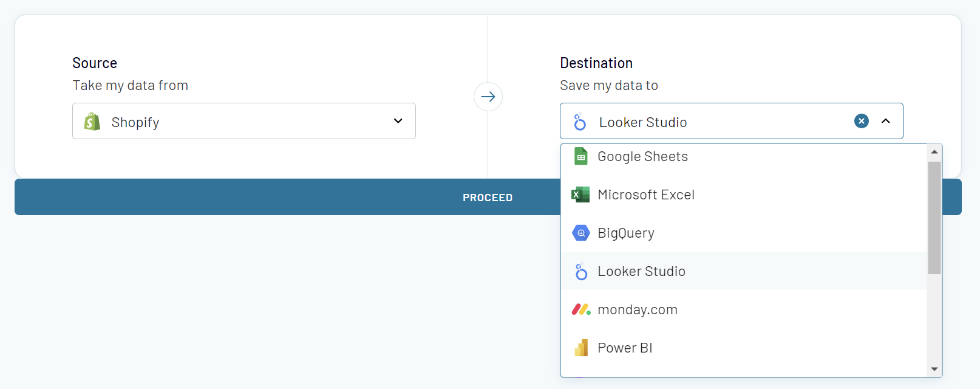Choose Microsoft Excel from destination list
980x389 pixels.
744,194
